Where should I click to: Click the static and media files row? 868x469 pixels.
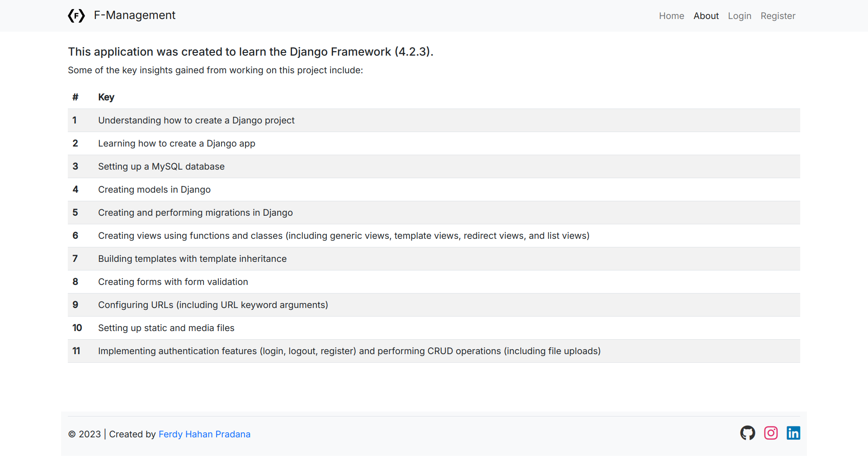[166, 328]
